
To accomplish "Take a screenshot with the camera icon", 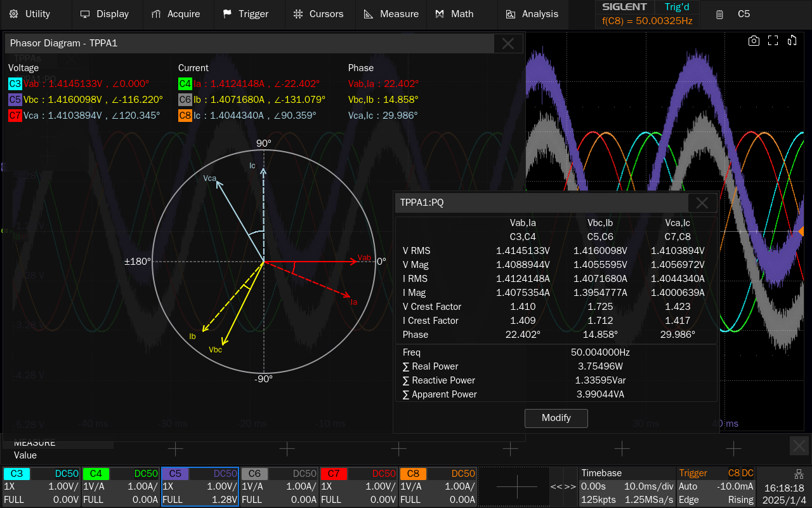I will pos(754,41).
